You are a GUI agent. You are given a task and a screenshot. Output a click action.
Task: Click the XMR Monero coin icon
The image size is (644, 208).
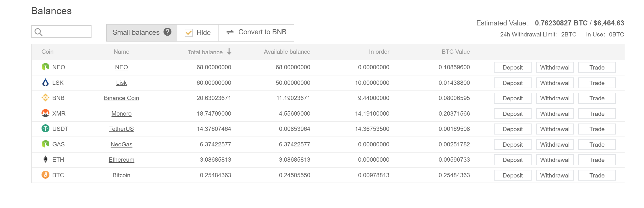click(x=45, y=113)
